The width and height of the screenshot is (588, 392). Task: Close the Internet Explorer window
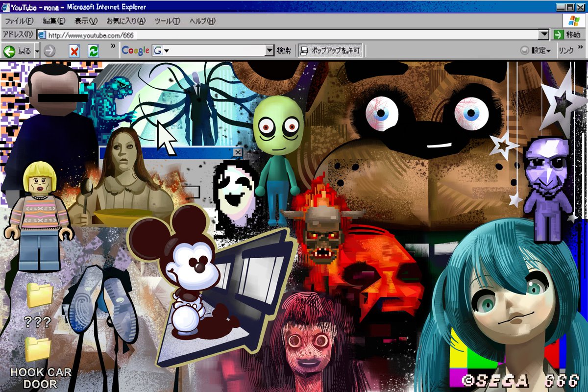point(580,7)
